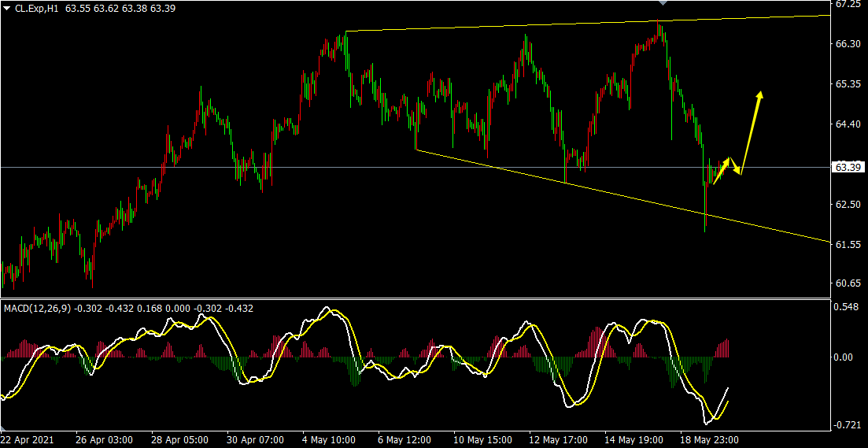
Task: Click the small triangle before CL.Exp,H1
Action: (x=7, y=9)
